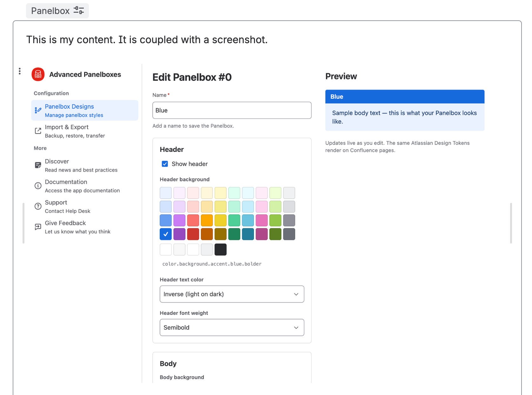Image resolution: width=532 pixels, height=395 pixels.
Task: Click the Discover news icon in the sidebar
Action: [x=38, y=165]
